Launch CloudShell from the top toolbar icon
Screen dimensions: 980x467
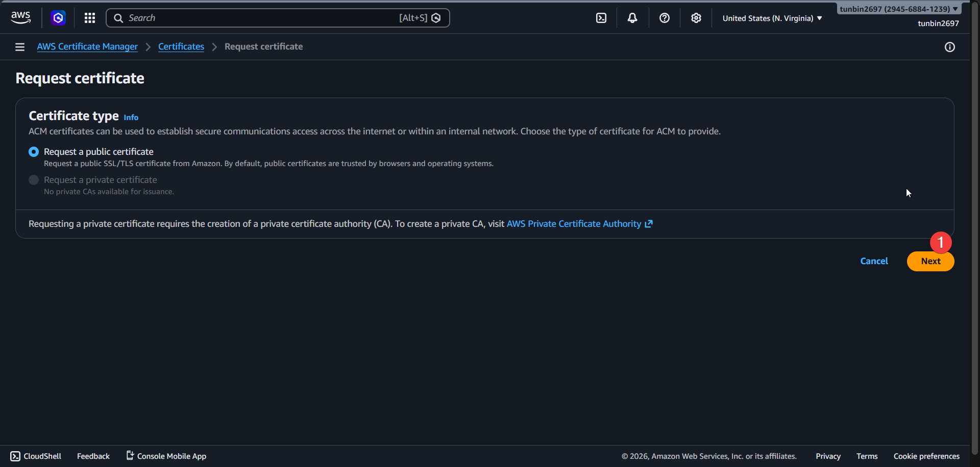coord(601,18)
